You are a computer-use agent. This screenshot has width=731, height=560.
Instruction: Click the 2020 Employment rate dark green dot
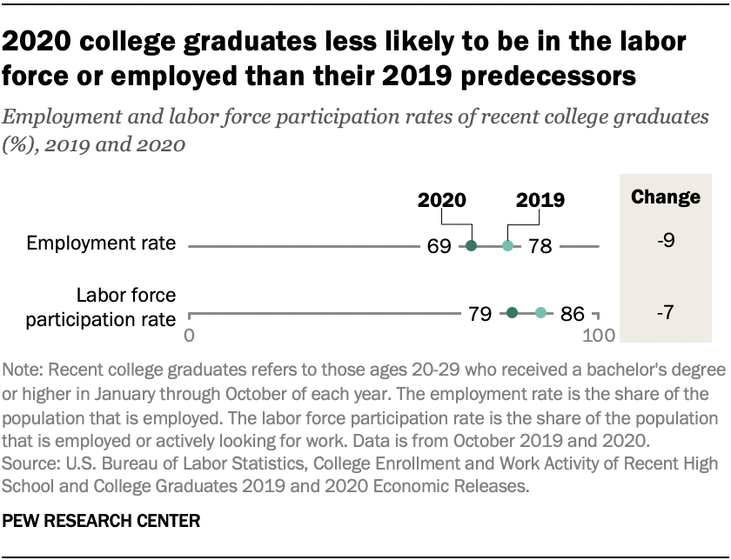point(471,246)
